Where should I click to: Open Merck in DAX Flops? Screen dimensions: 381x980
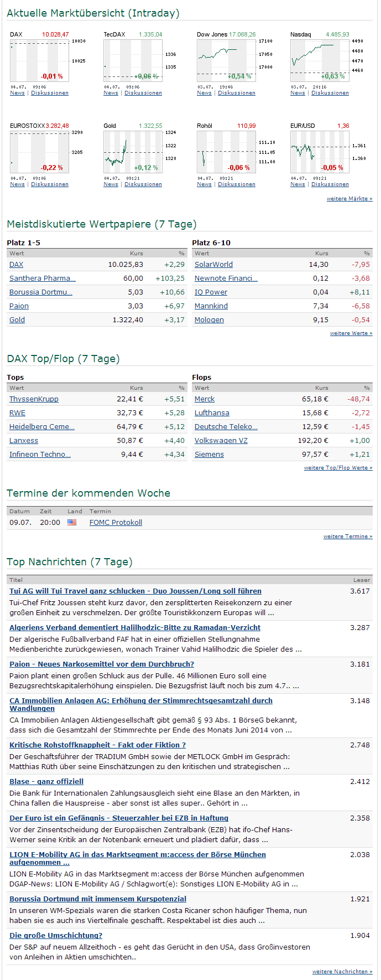tap(205, 399)
